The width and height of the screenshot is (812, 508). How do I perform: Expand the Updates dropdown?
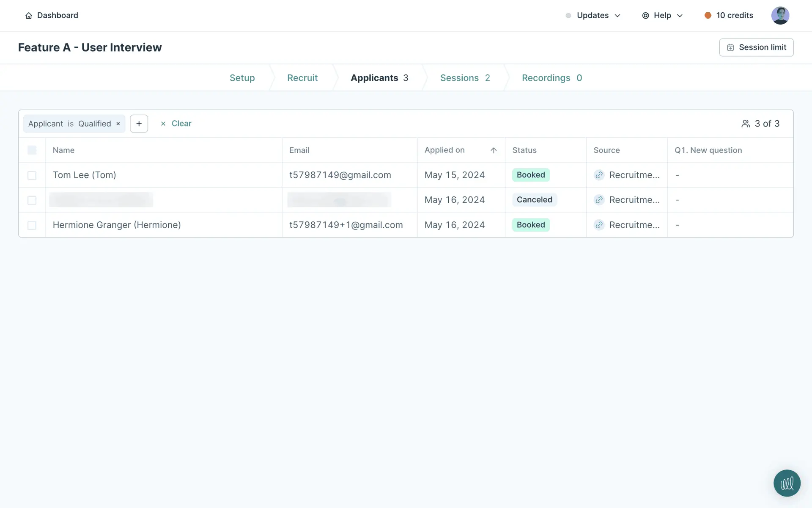click(x=593, y=16)
